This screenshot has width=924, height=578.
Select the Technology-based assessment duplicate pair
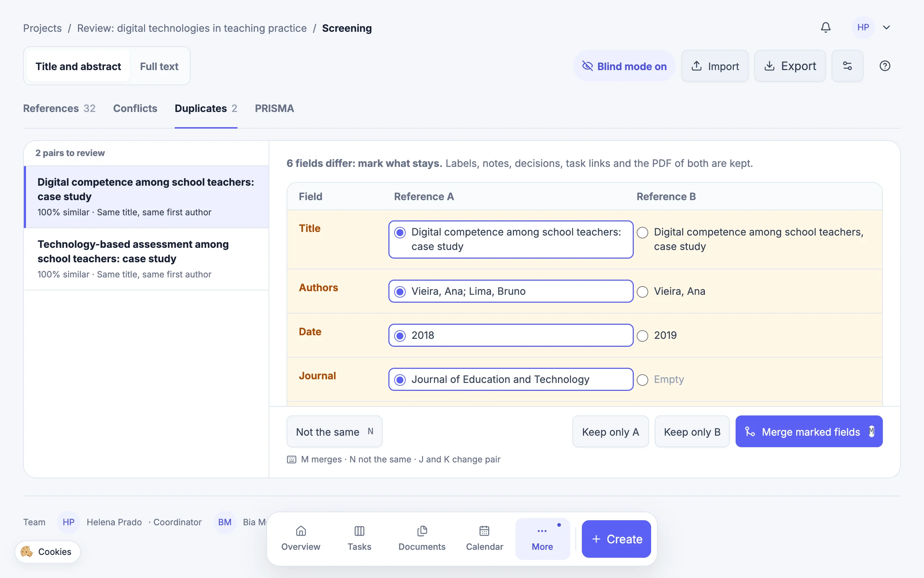(146, 259)
